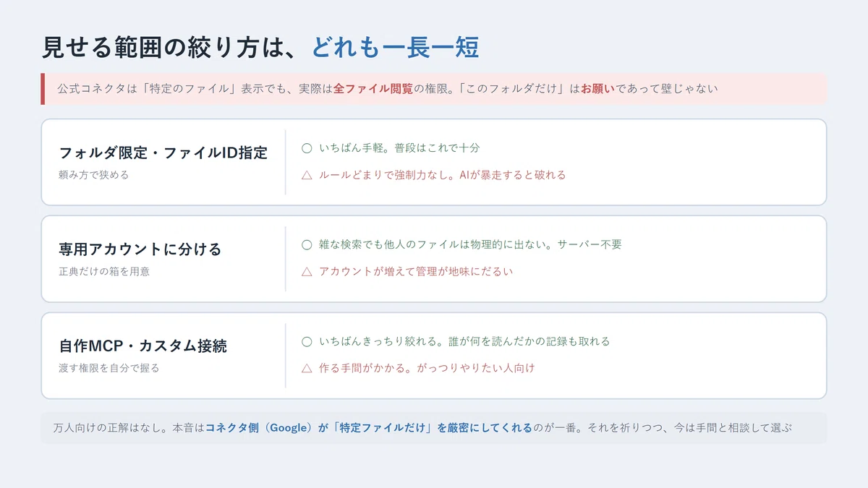Click the triangle icon beside ルールどまりで強制力なし

point(307,175)
